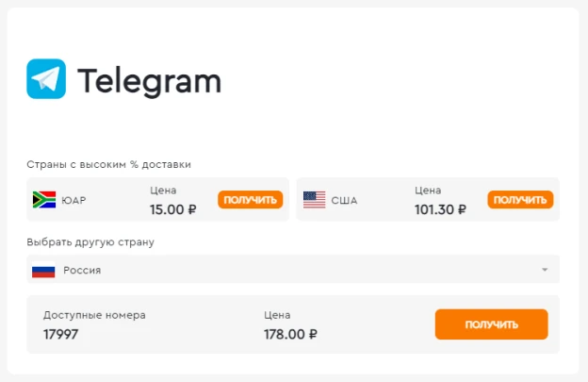Click the dropdown arrow in country selector
588x382 pixels.
545,270
